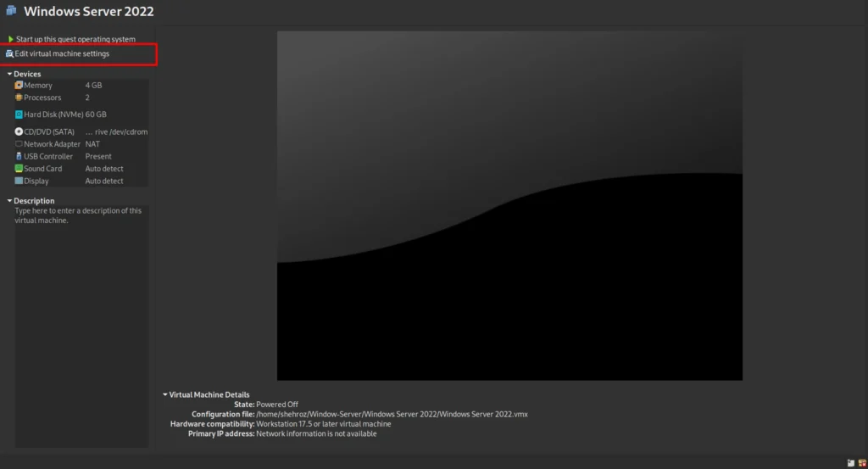Click the Windows Server 2022 VM title icon
This screenshot has height=469, width=868.
point(11,10)
